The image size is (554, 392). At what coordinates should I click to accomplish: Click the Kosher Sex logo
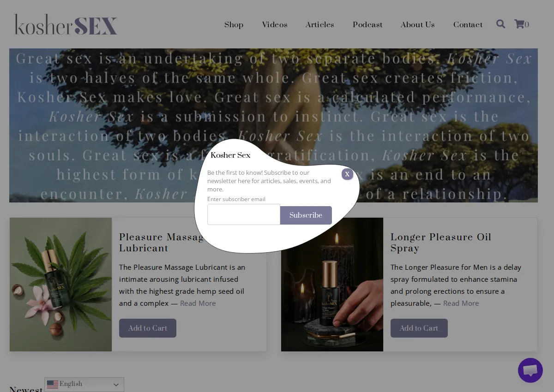(x=66, y=24)
